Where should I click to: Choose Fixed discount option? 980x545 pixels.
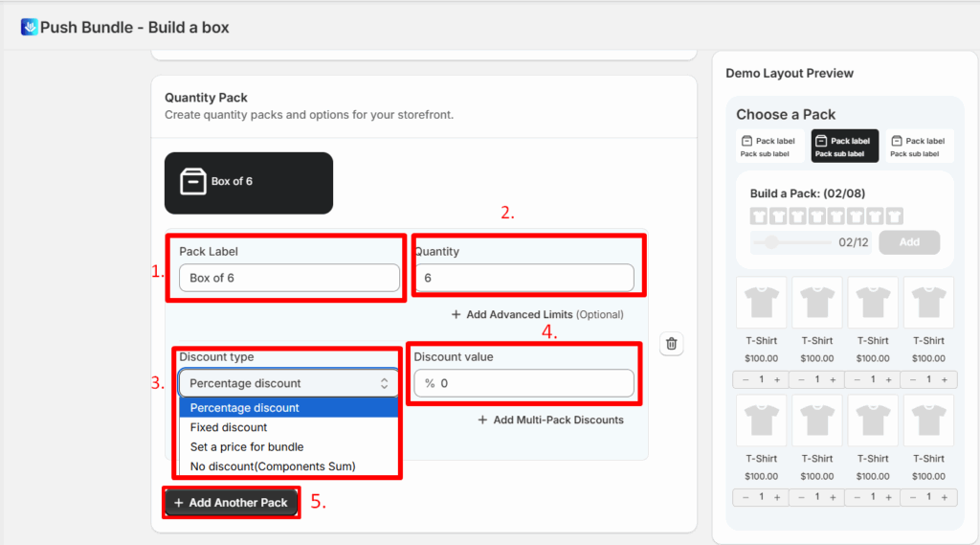pyautogui.click(x=229, y=427)
